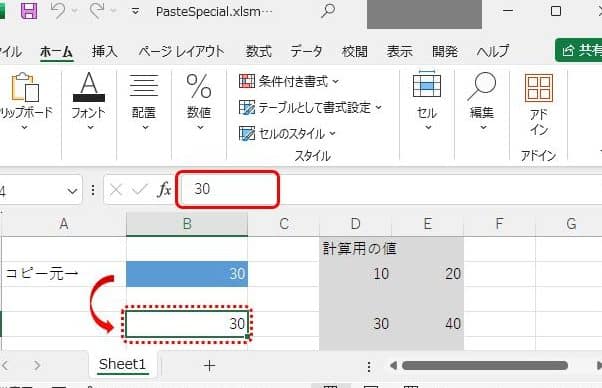
Task: Click the horizontal scrollbar left arrow
Action: (393, 366)
